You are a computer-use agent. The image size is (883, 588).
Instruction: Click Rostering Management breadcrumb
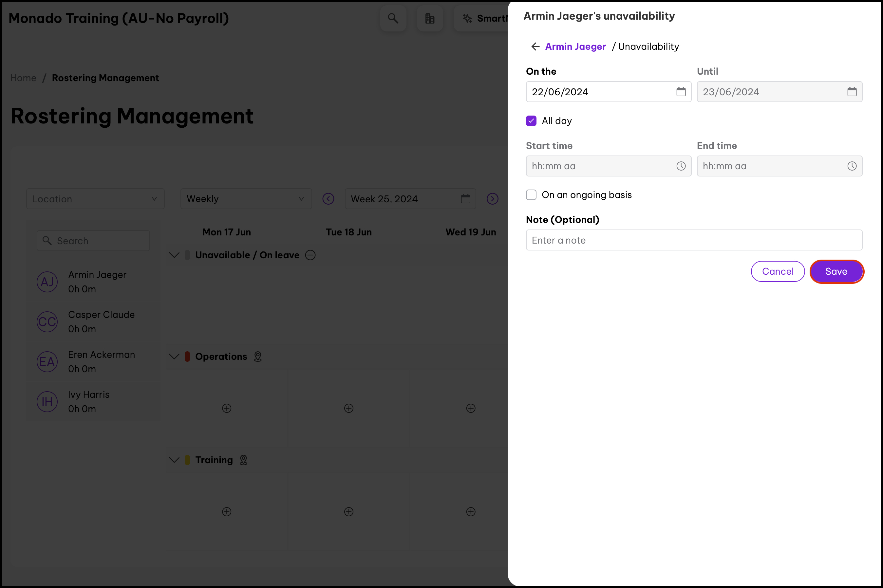coord(105,78)
